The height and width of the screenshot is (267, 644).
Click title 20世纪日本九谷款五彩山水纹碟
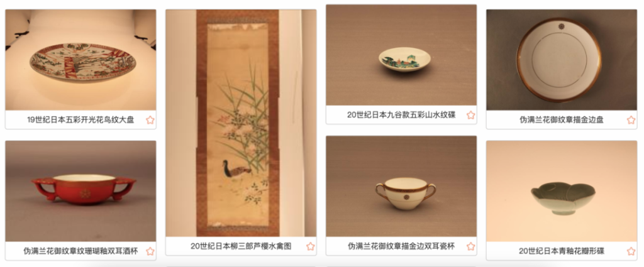click(401, 115)
